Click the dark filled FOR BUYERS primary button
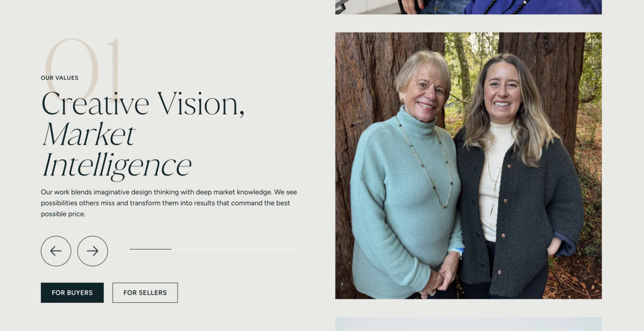 tap(72, 292)
